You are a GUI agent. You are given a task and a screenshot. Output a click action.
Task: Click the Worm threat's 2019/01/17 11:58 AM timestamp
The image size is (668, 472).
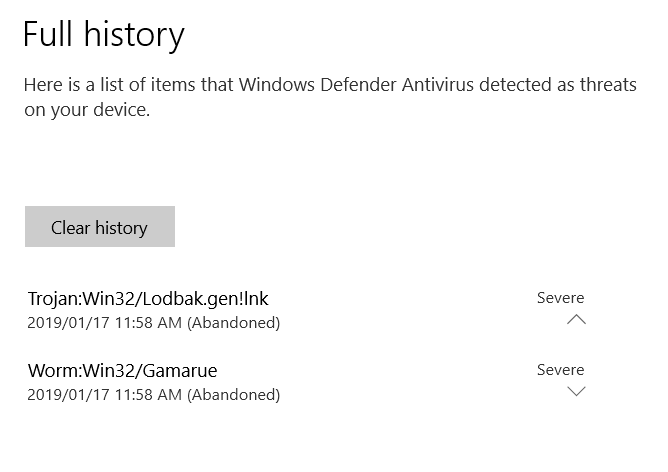point(105,395)
